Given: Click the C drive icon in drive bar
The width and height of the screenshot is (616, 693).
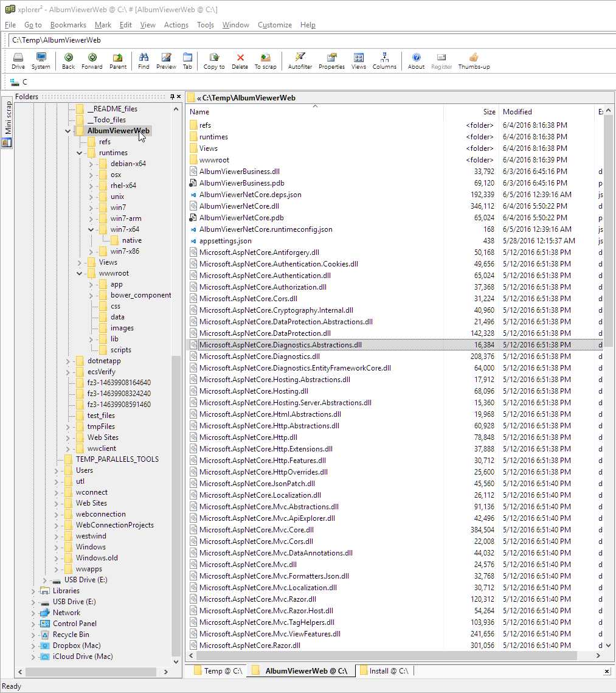Looking at the screenshot, I should coord(15,82).
